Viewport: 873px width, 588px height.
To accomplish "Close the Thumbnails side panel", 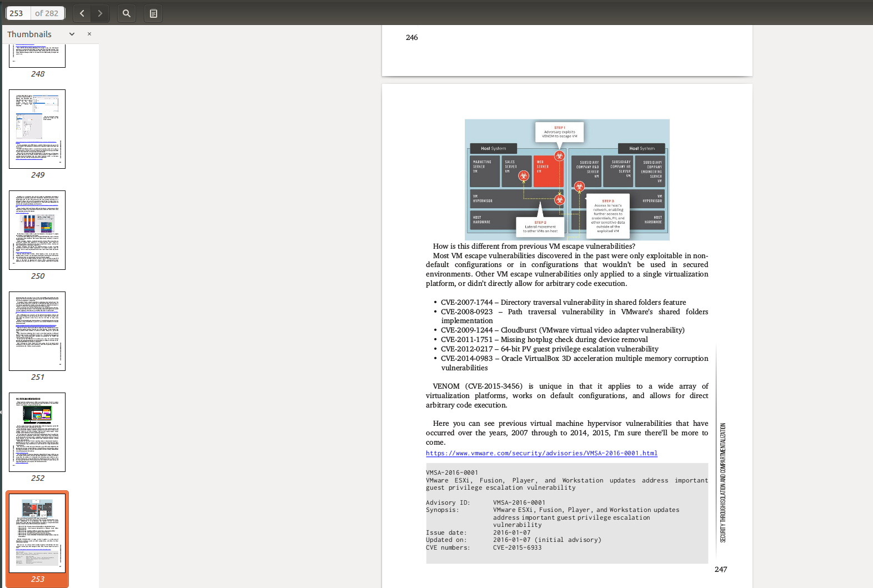I will click(89, 34).
